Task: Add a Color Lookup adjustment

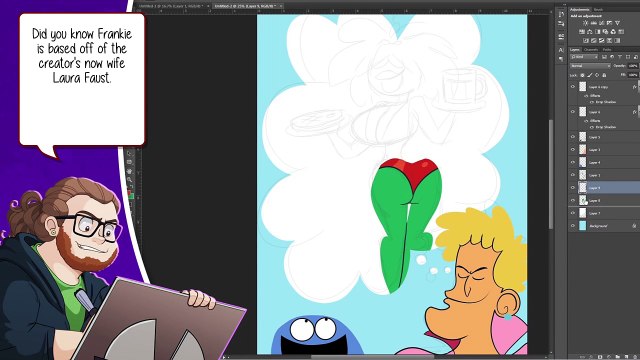Action: 621,32
